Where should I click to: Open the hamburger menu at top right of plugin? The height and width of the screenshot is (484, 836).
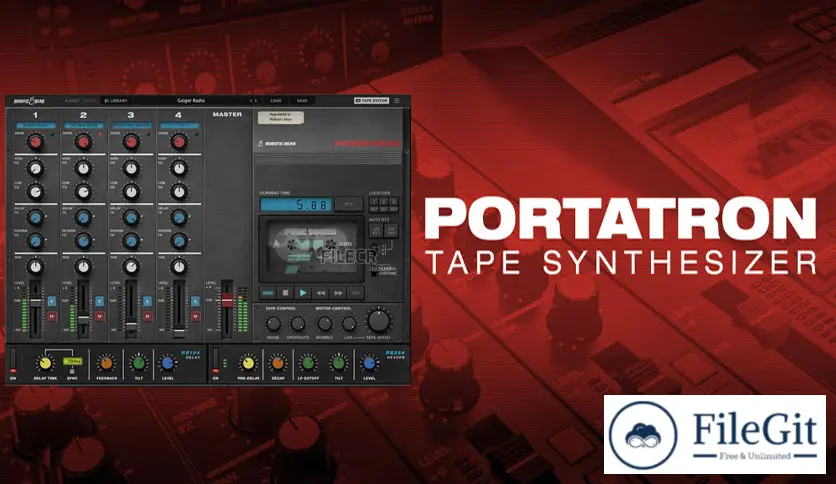coord(397,100)
